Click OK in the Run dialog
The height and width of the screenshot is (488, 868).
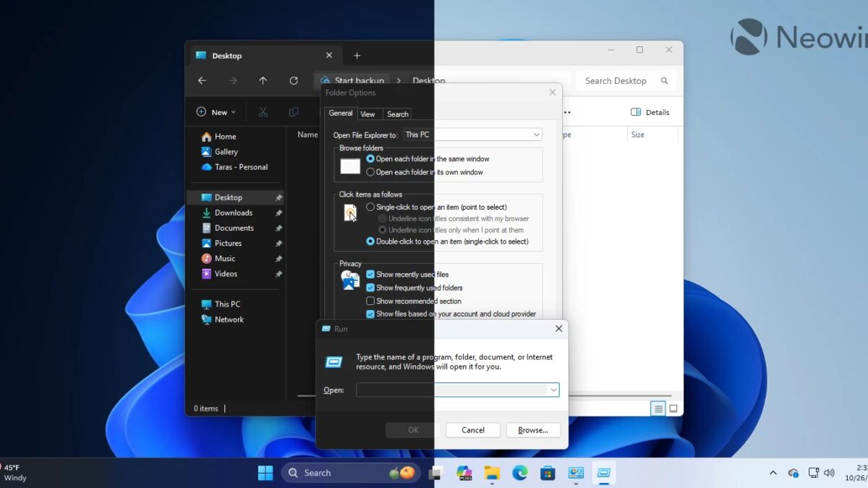pos(413,430)
